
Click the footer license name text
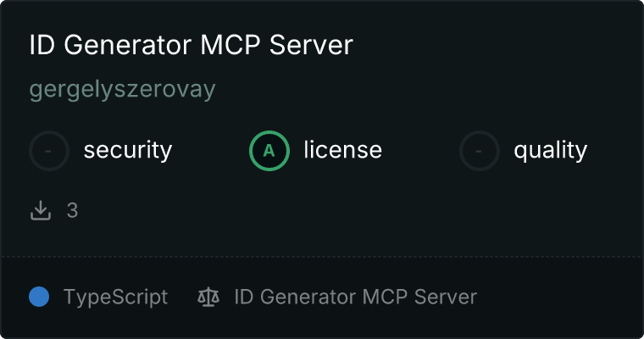pos(356,297)
